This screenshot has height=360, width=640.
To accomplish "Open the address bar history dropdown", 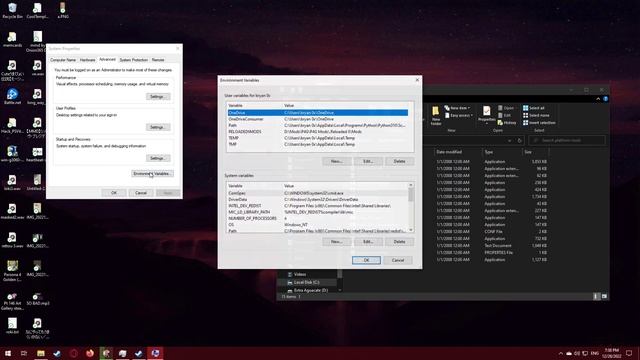I will (510, 140).
